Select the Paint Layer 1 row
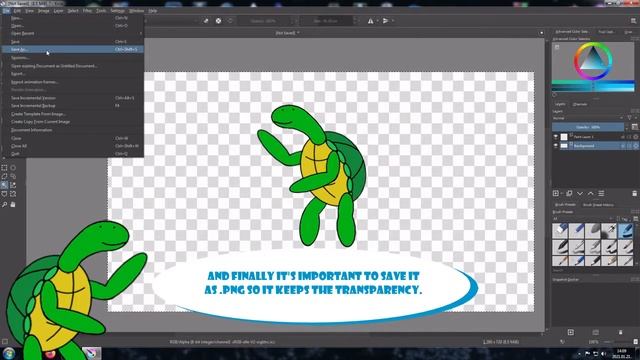The image size is (640, 360). tap(596, 137)
